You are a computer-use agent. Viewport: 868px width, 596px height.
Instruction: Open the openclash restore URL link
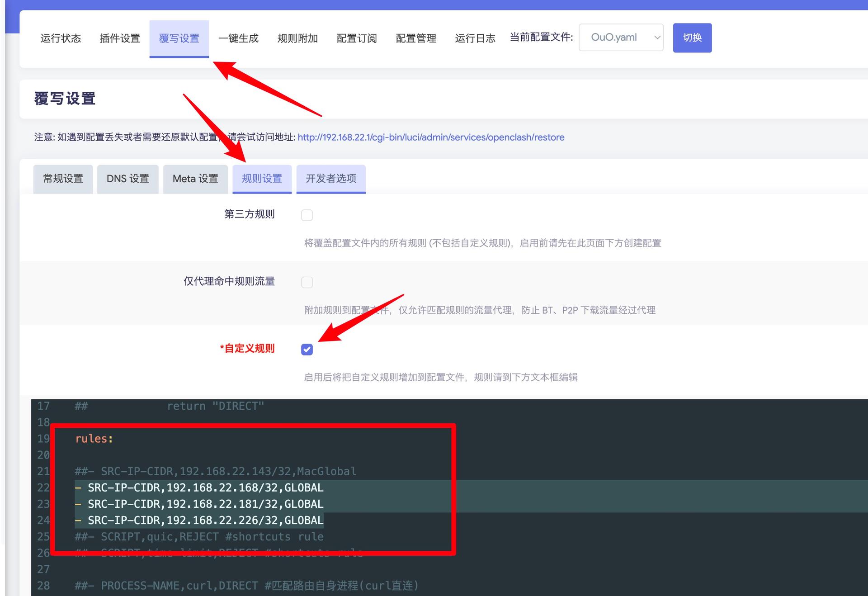tap(431, 137)
